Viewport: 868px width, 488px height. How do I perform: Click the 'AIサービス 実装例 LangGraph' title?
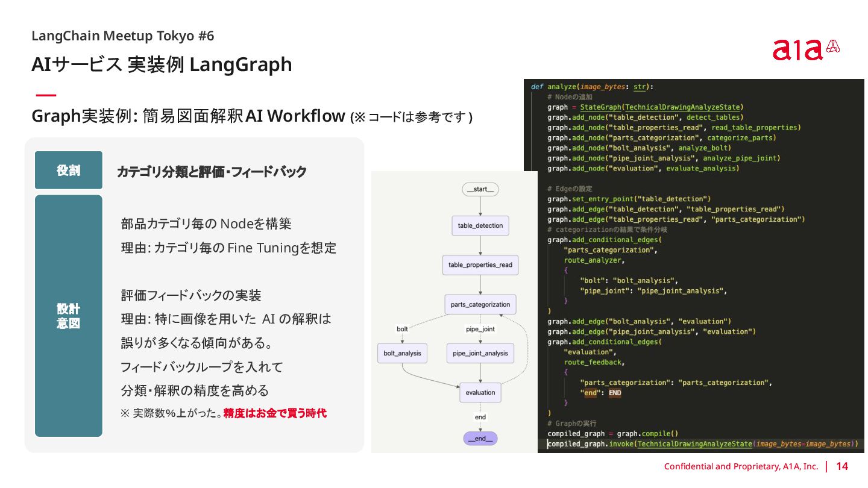162,64
